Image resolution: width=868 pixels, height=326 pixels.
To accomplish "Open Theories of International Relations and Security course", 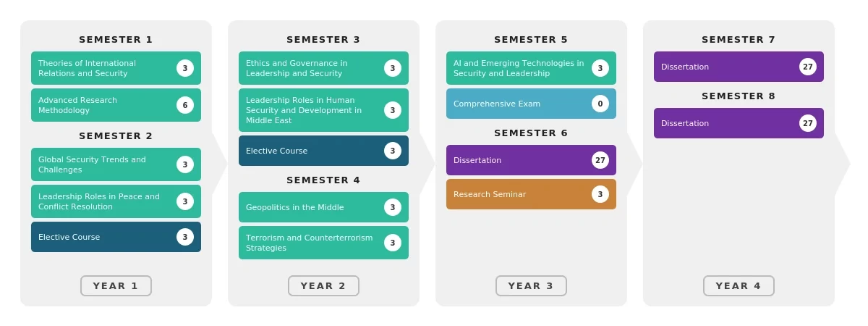I will [x=116, y=68].
